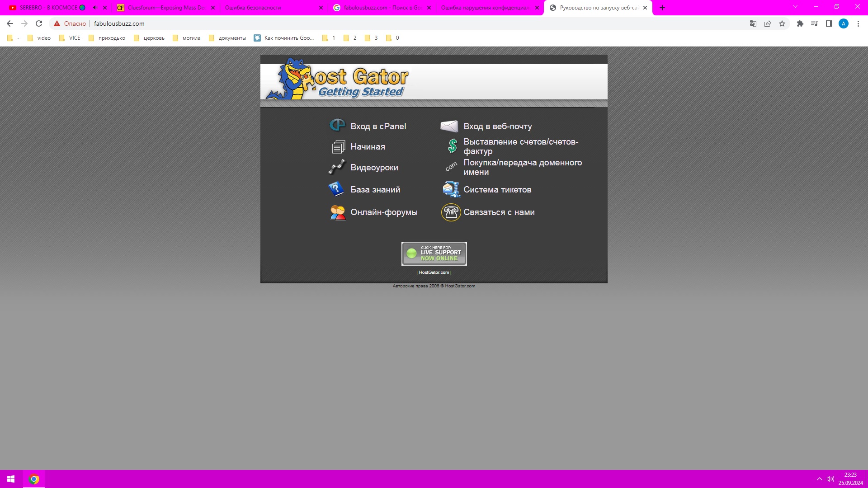Open the bookmarks folder named 3
The height and width of the screenshot is (488, 868).
click(371, 38)
